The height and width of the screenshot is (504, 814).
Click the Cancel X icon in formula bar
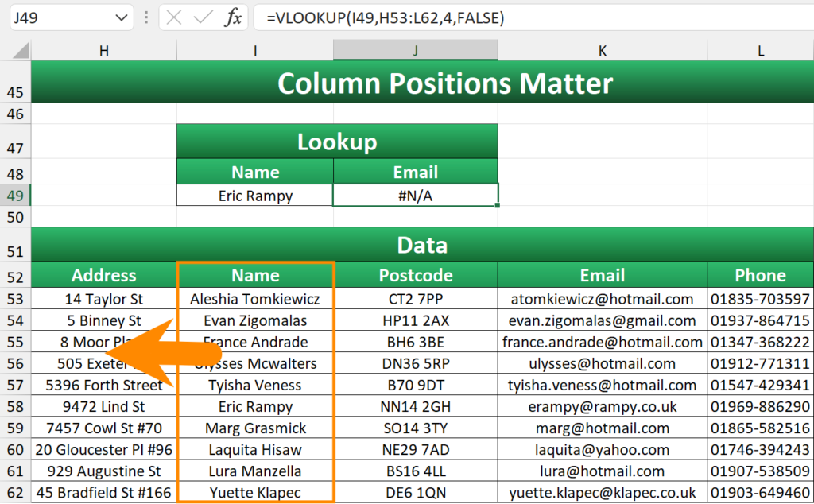(175, 17)
